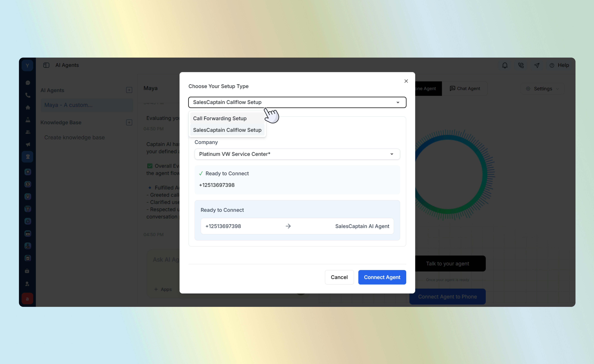This screenshot has width=594, height=364.
Task: Click the map pin location sidebar icon
Action: click(x=28, y=196)
